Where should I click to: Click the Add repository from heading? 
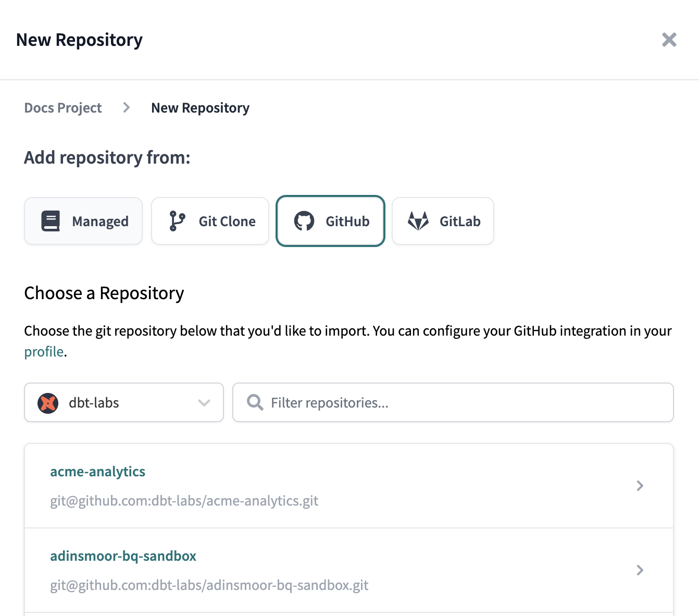107,157
